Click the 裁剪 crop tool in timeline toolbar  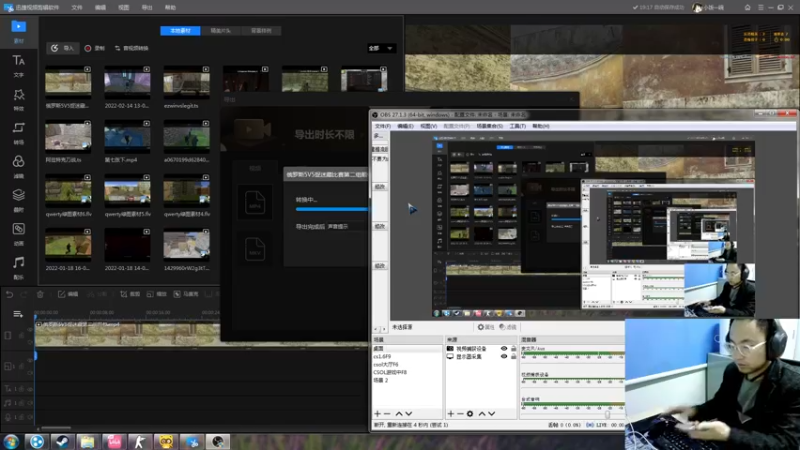pyautogui.click(x=130, y=294)
